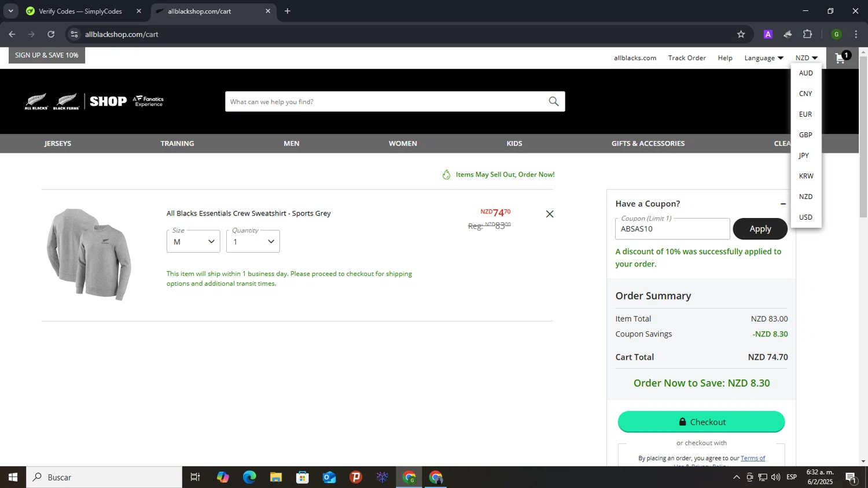Click the Windows taskbar search box

104,477
